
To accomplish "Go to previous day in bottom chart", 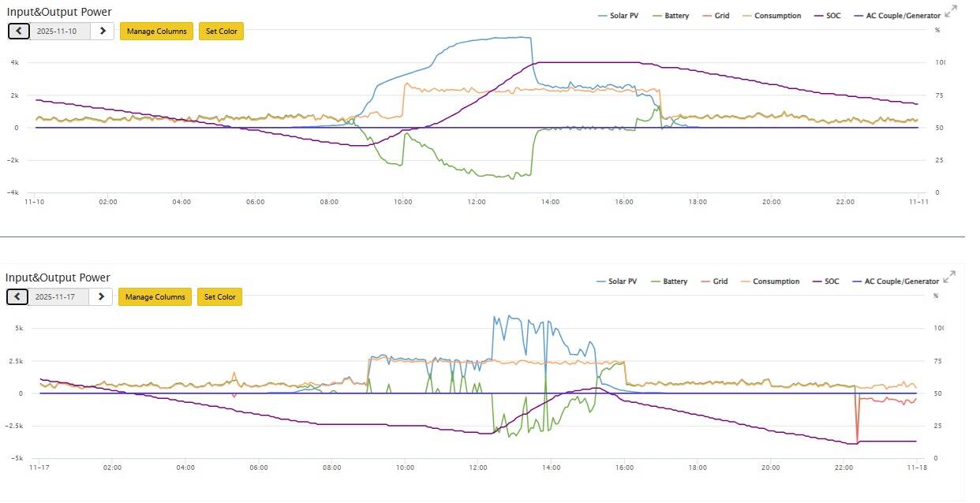I will 17,296.
